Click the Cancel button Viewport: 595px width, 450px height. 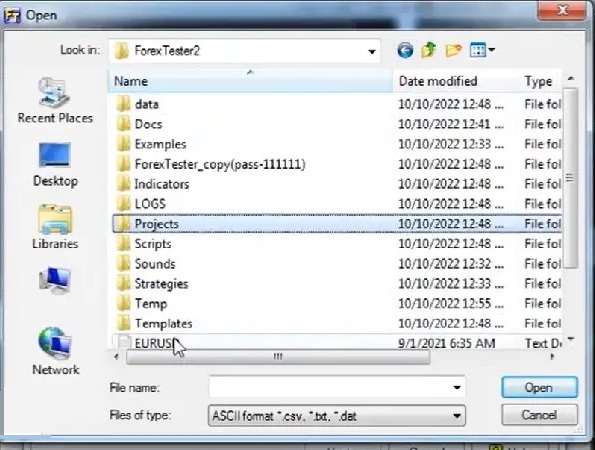[x=539, y=415]
